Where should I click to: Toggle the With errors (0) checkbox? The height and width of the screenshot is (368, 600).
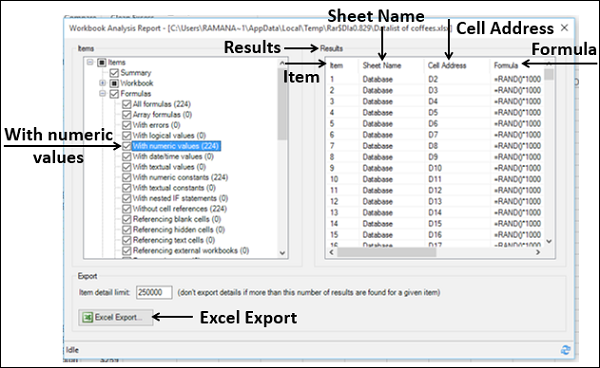(127, 125)
